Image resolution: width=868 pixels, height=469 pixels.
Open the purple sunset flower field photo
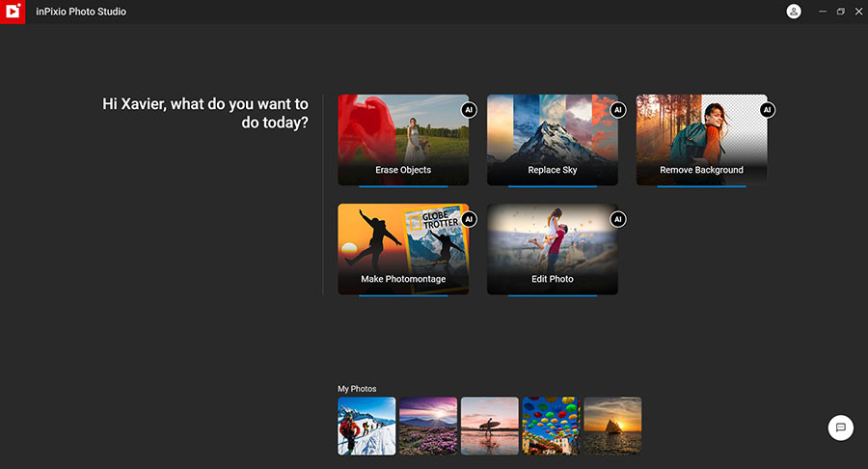click(428, 426)
